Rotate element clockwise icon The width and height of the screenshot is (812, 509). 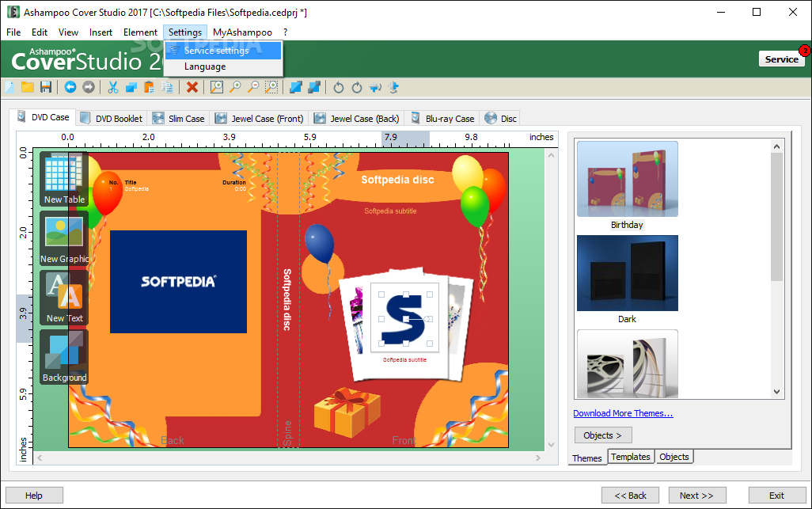[x=357, y=87]
